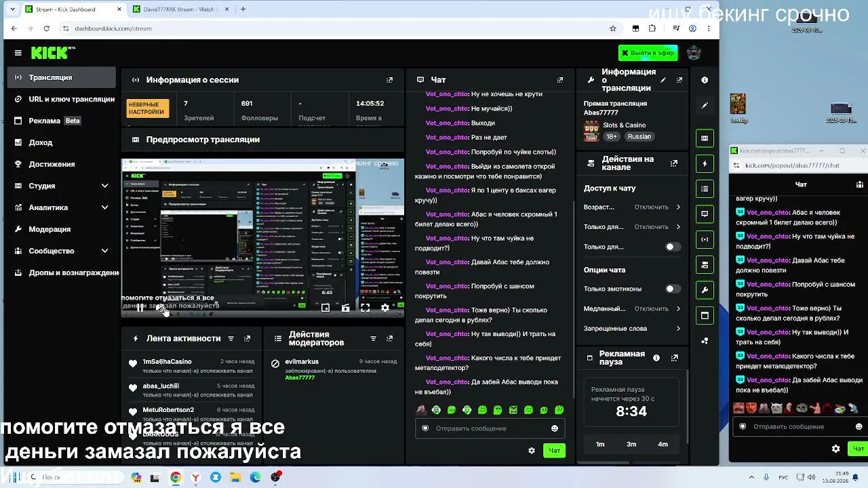Toggle session info broadcast widget in toolbar

point(705,239)
